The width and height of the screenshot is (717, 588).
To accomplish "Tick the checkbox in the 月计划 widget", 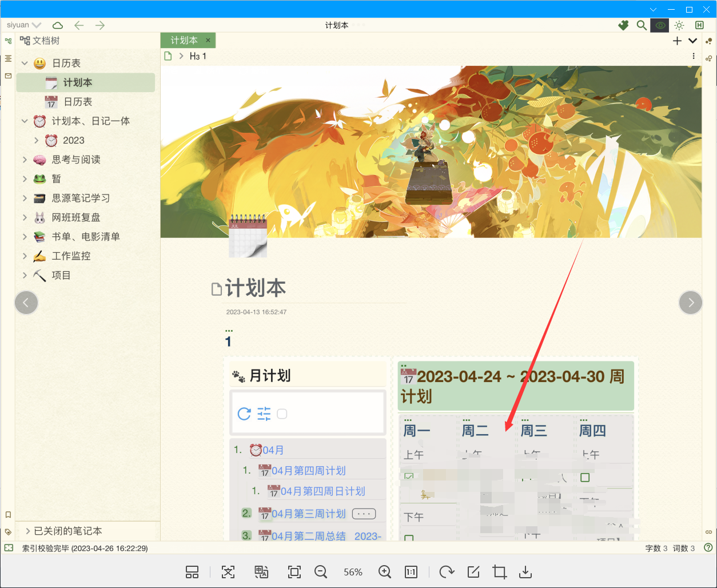I will tap(282, 414).
